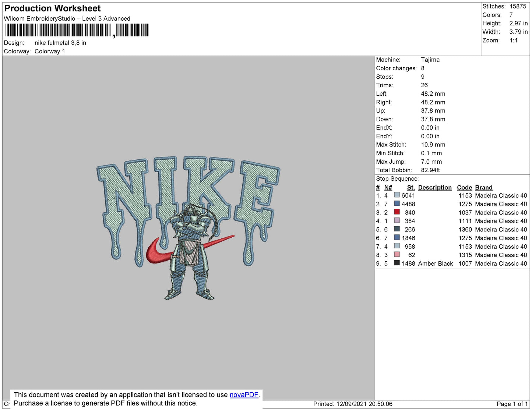532x411 pixels.
Task: Click the Code column header
Action: [464, 187]
